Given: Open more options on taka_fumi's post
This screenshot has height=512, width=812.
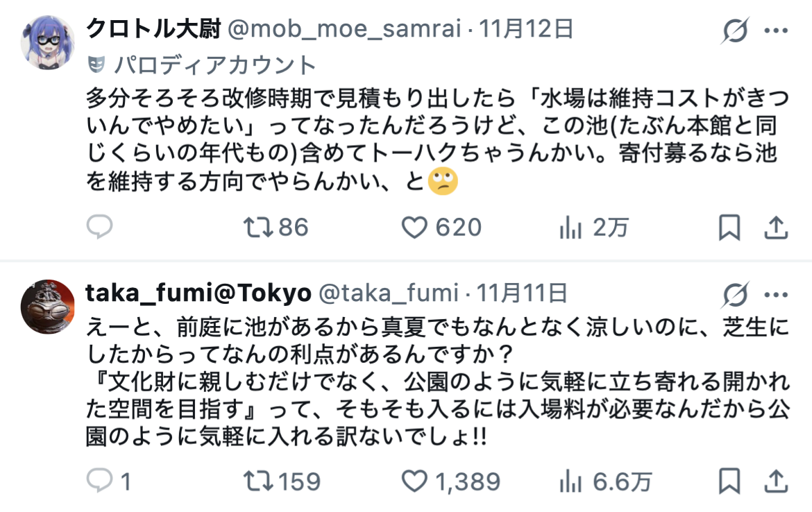Looking at the screenshot, I should [775, 295].
